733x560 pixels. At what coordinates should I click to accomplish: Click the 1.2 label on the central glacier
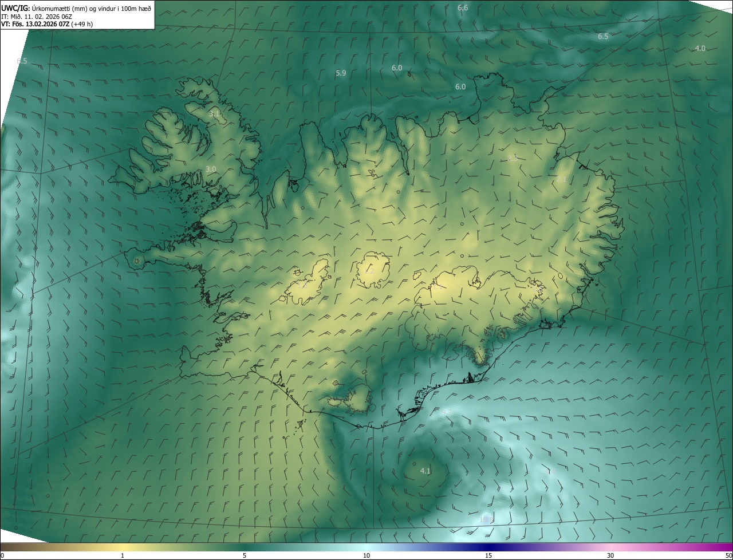coord(369,271)
